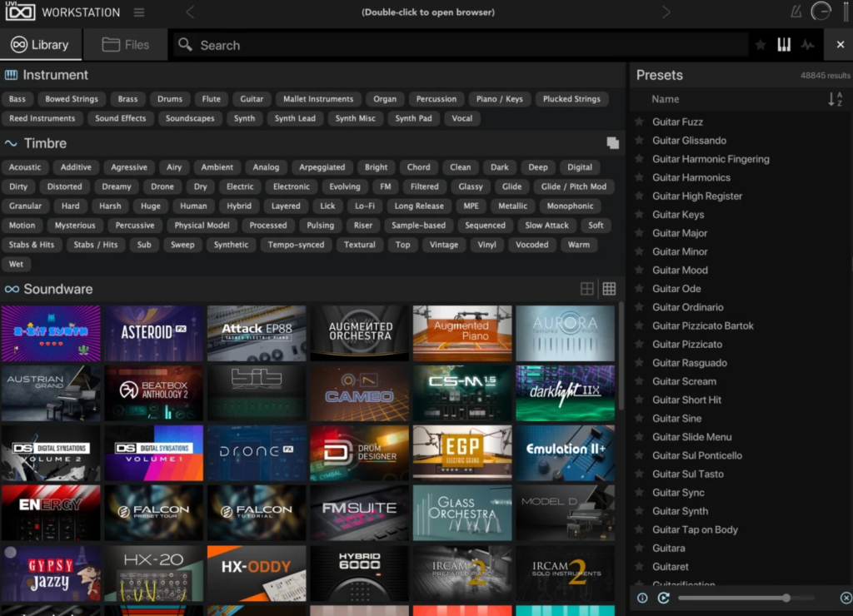The height and width of the screenshot is (616, 853).
Task: Switch Soundware to small grid view
Action: 609,289
